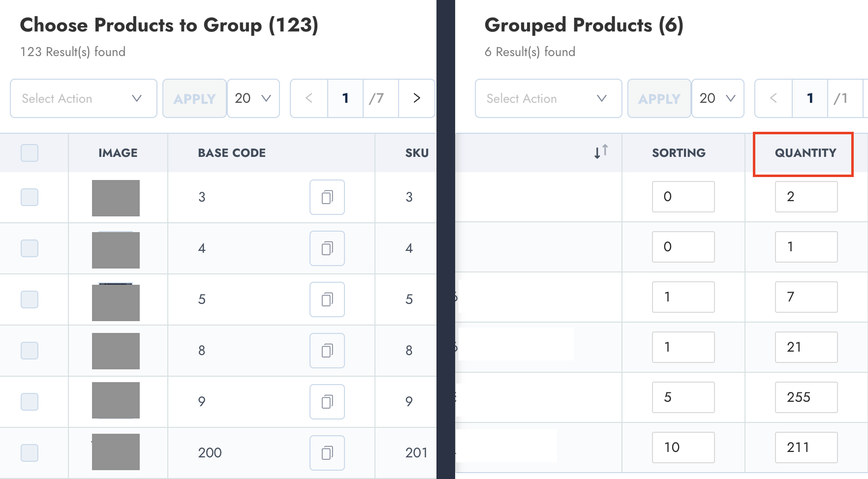
Task: Copy base code 8 using copy icon
Action: pos(327,351)
